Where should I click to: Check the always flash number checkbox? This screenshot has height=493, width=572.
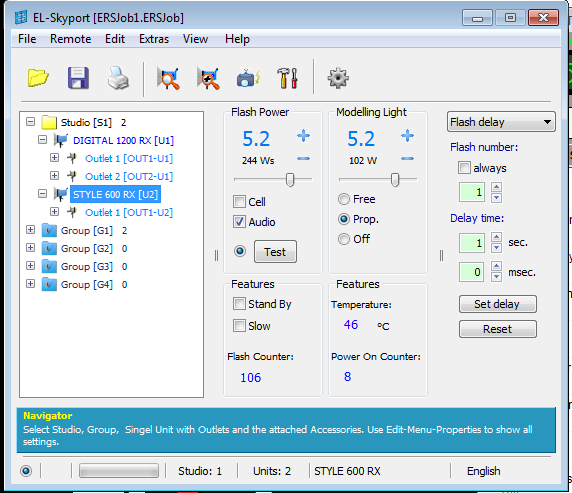464,168
